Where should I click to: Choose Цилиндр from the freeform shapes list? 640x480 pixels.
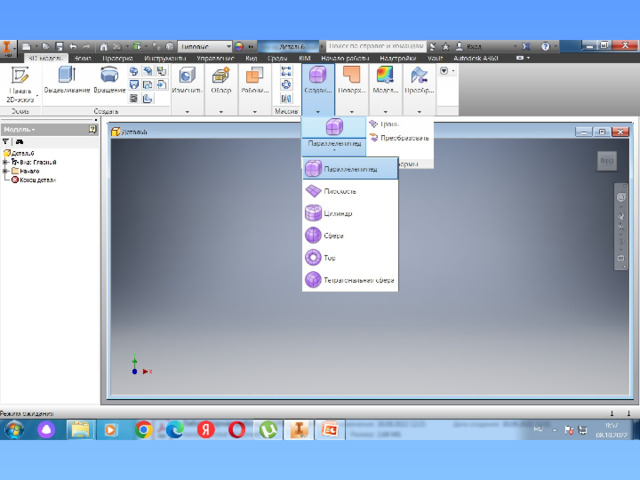pyautogui.click(x=337, y=213)
